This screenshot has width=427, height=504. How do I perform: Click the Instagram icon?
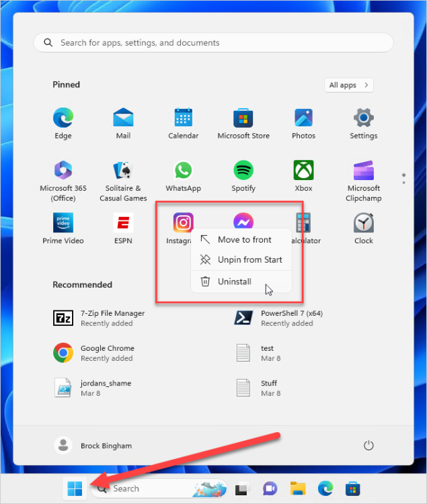click(x=184, y=222)
